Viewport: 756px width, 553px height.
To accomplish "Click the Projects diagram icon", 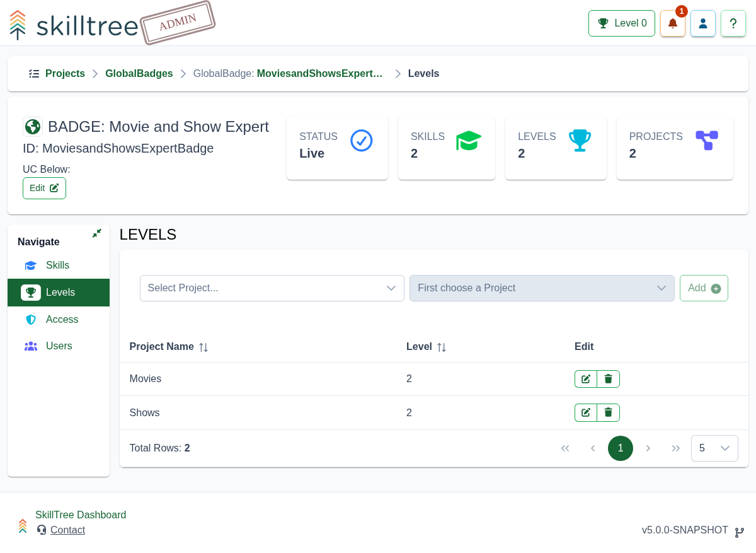I will [x=707, y=141].
